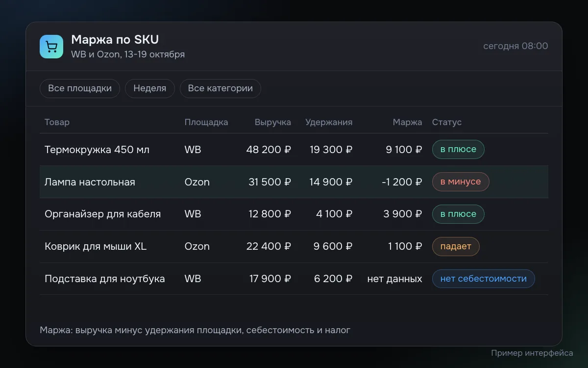Click revenue value '12 800 ₽'

click(x=270, y=214)
